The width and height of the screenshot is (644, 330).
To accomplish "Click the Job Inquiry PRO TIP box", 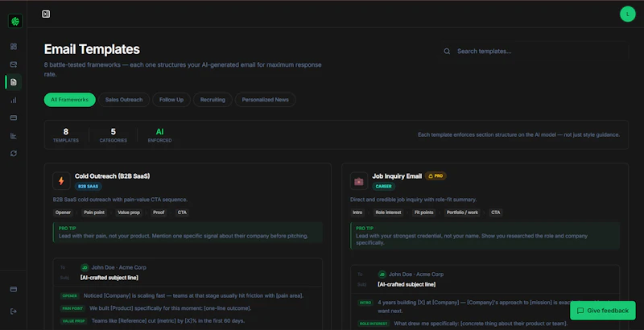I will coord(485,236).
